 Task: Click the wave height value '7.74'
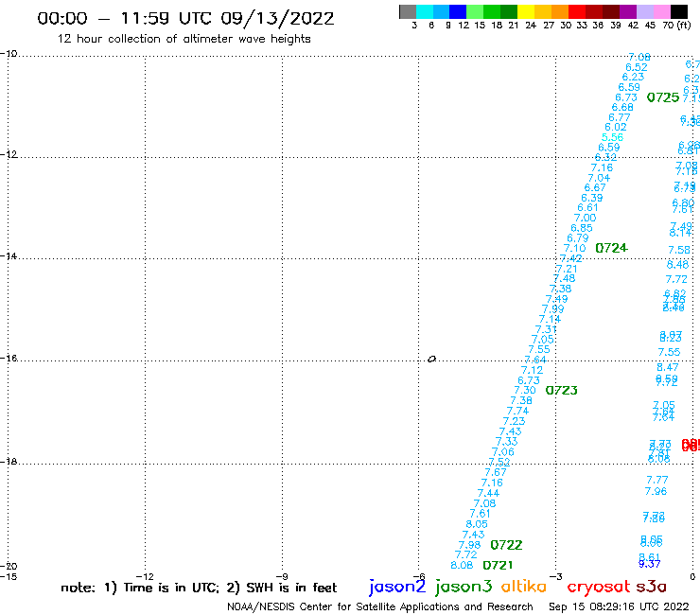[x=517, y=411]
